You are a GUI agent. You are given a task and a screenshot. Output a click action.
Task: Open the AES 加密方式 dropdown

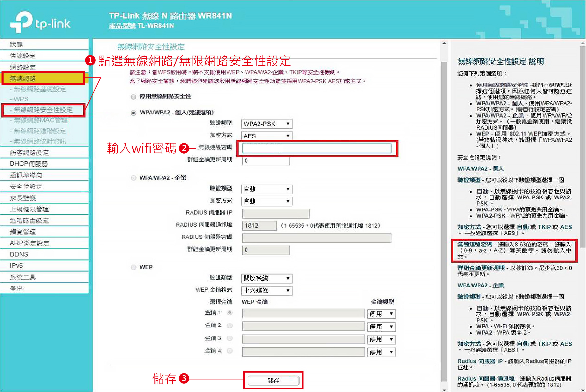[267, 136]
